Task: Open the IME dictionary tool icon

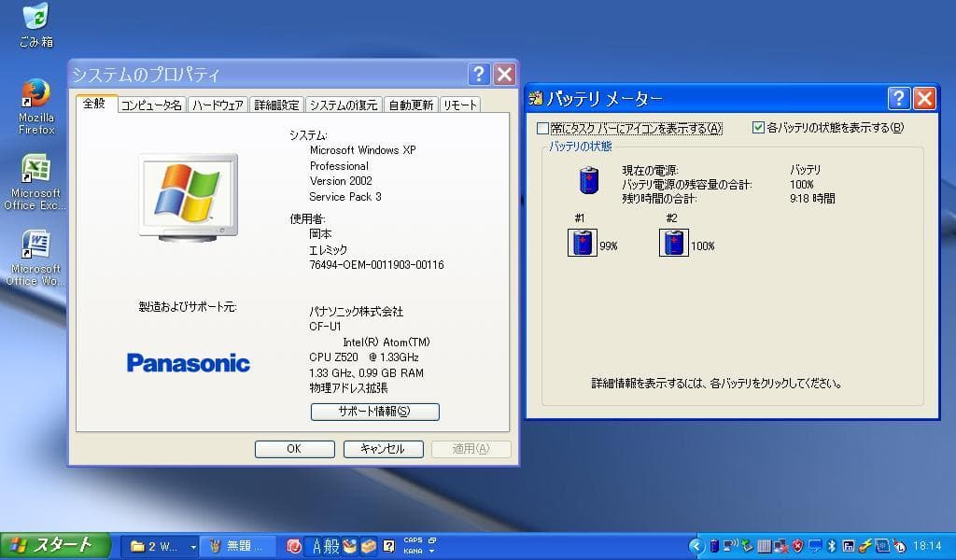Action: tap(368, 545)
